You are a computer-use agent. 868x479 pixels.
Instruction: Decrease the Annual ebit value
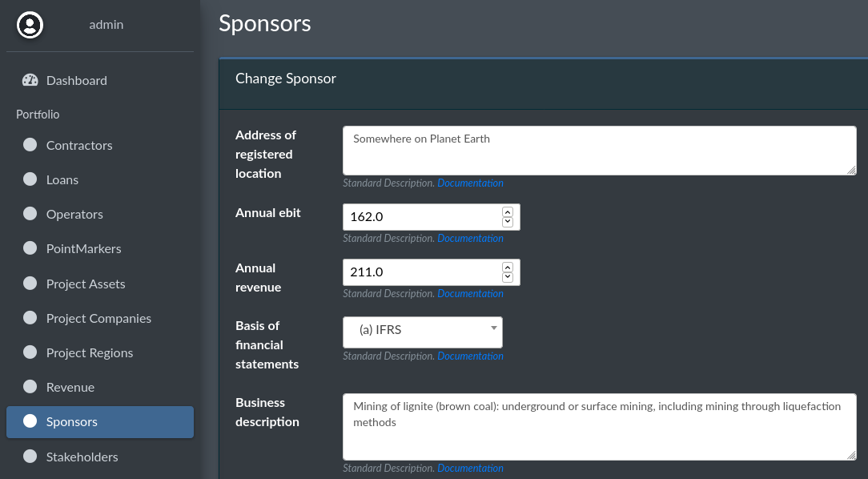(508, 222)
